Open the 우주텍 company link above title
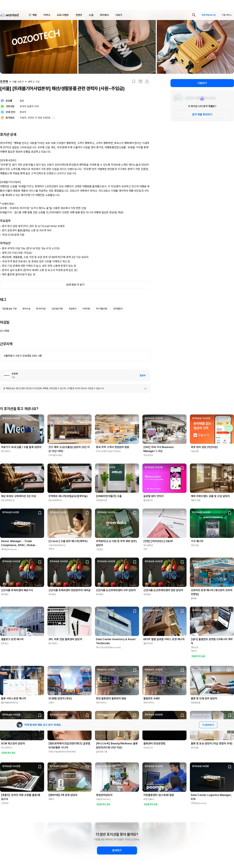This screenshot has width=234, height=868. tap(4, 82)
